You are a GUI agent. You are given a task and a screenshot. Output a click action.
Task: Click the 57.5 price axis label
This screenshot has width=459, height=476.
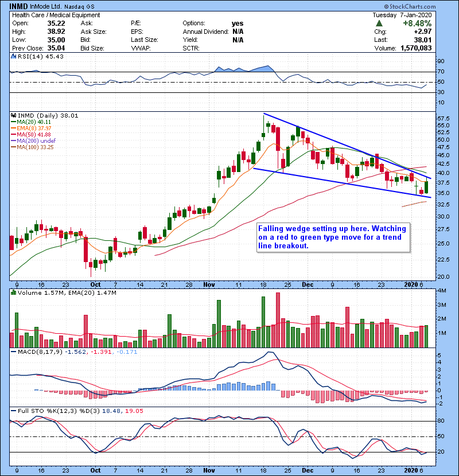click(444, 118)
